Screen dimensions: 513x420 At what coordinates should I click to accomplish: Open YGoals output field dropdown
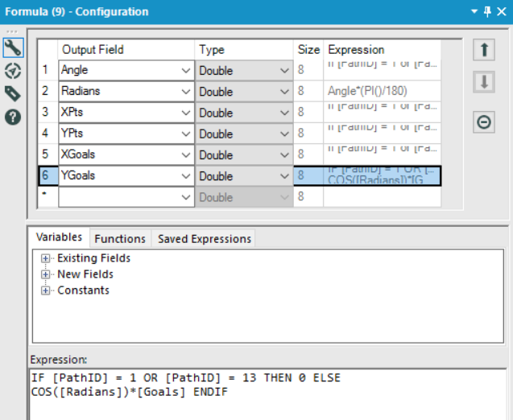click(187, 176)
